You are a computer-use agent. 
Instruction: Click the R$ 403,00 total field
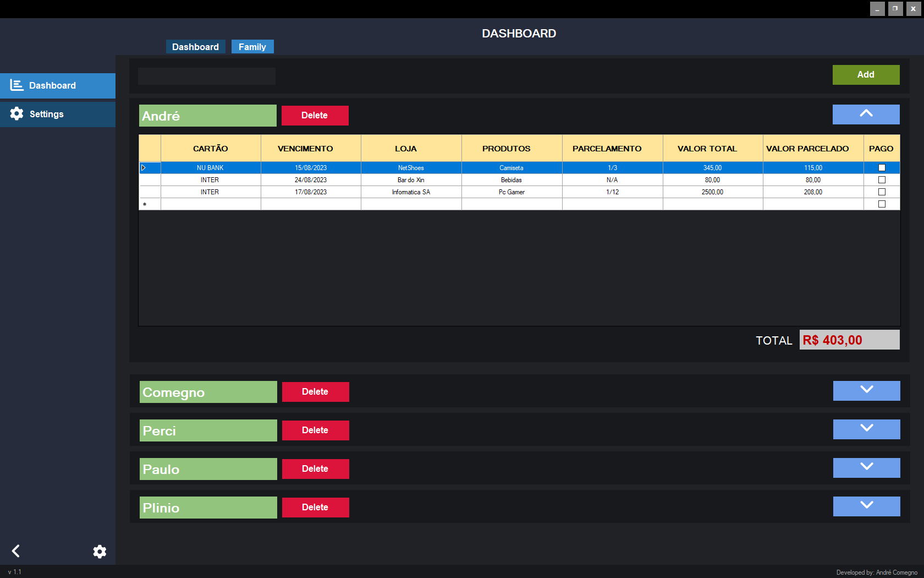coord(850,340)
